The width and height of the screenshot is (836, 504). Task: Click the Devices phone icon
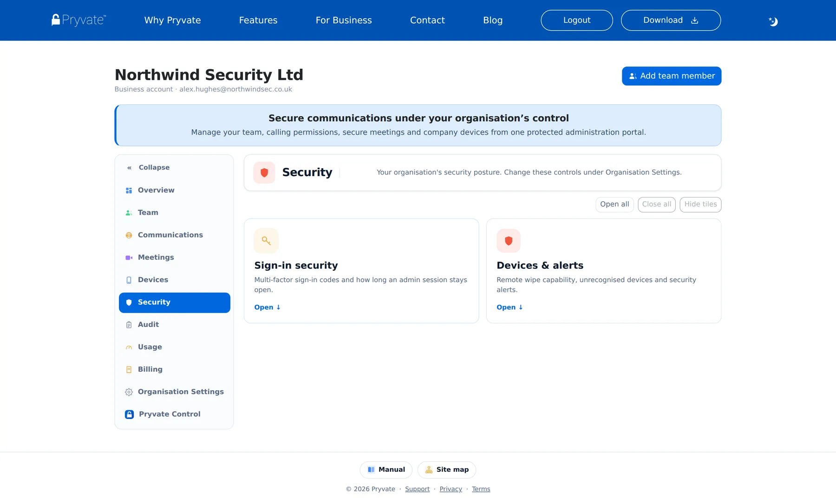129,280
